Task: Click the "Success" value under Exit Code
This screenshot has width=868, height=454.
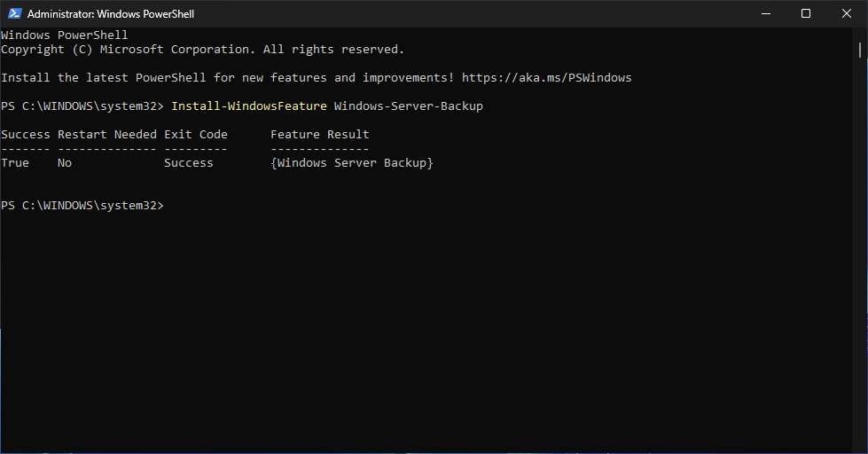Action: tap(188, 163)
